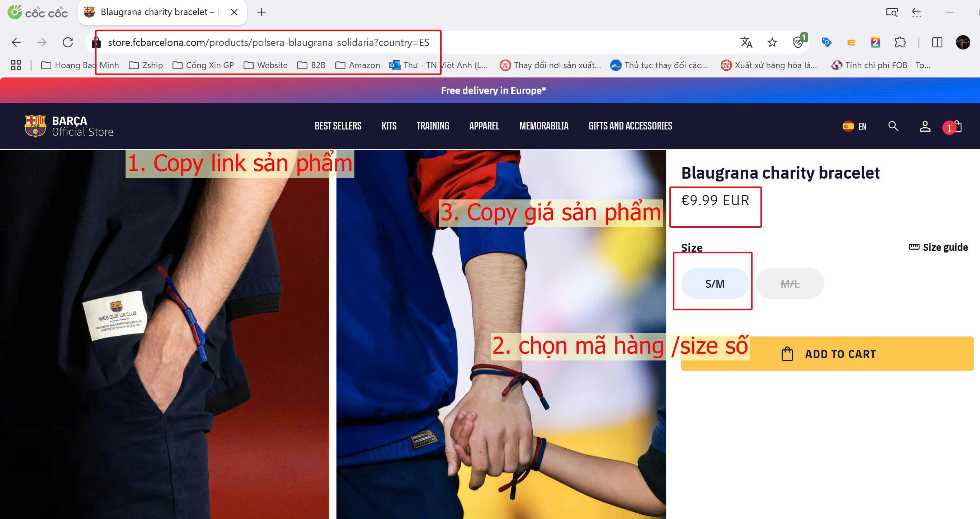980x519 pixels.
Task: Open a new browser tab
Action: point(262,12)
